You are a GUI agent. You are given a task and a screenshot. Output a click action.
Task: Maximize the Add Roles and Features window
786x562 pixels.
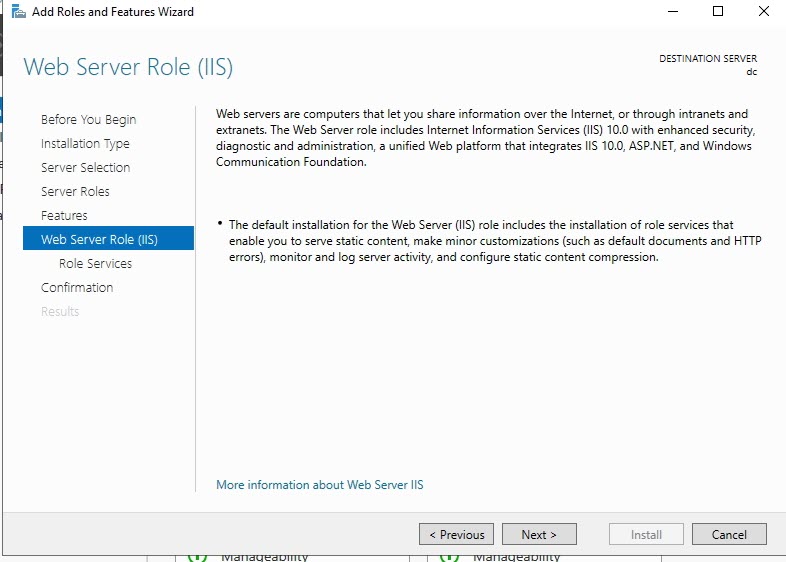tap(718, 12)
